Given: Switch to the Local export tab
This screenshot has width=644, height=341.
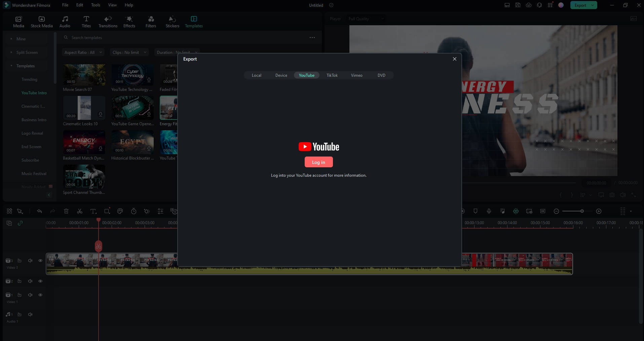Looking at the screenshot, I should [x=256, y=75].
